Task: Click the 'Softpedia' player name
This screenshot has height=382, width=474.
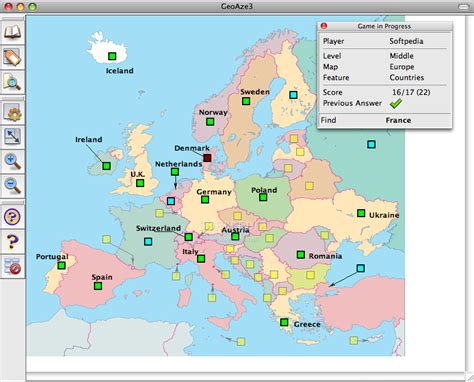Action: pos(406,41)
